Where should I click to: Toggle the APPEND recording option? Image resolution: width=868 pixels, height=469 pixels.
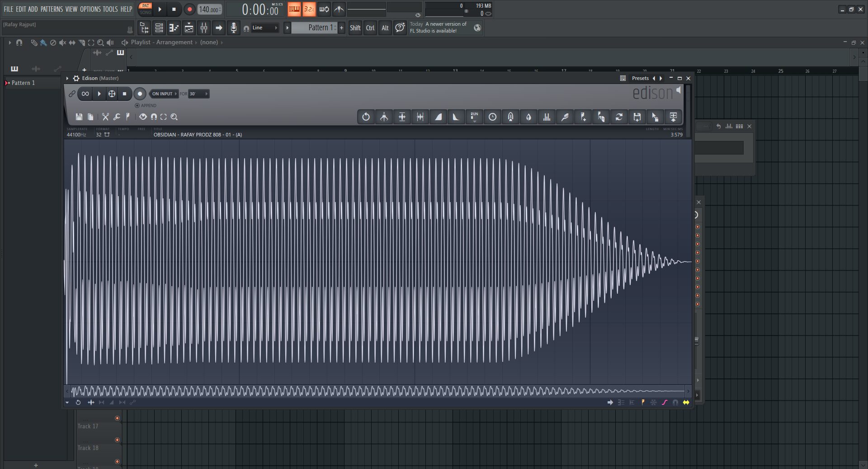pyautogui.click(x=137, y=106)
